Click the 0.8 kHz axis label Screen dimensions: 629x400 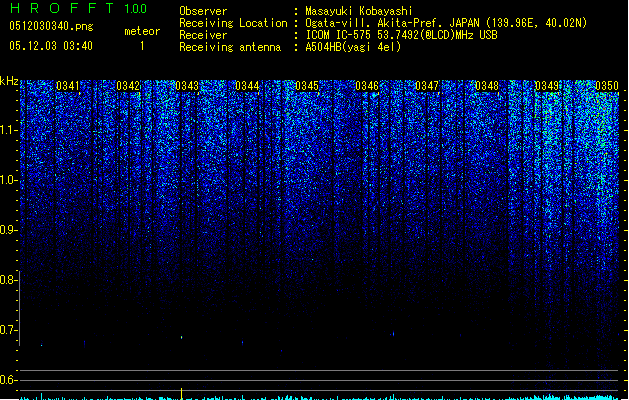[8, 280]
